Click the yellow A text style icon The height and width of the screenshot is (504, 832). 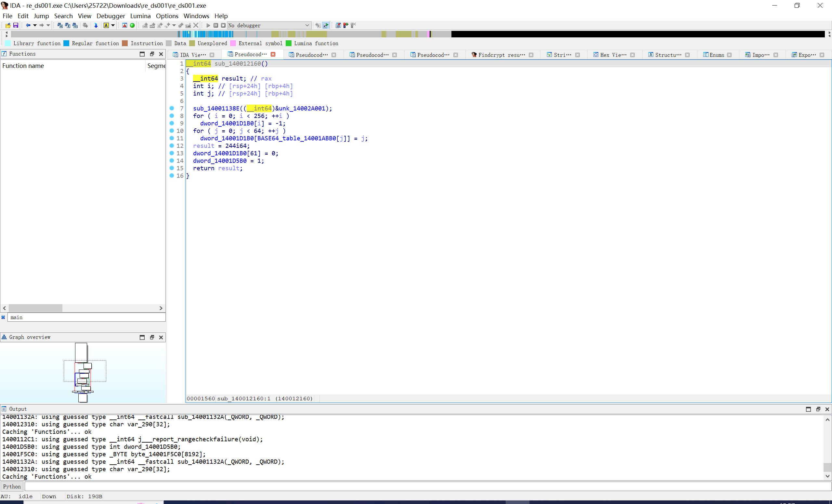(106, 25)
